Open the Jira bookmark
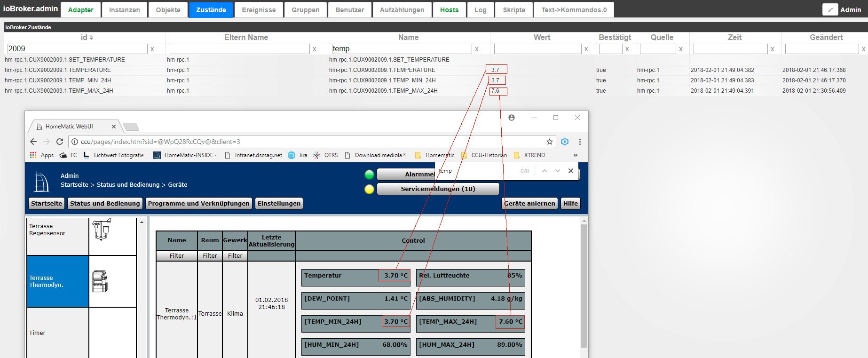Viewport: 868px width, 358px height. click(x=298, y=155)
